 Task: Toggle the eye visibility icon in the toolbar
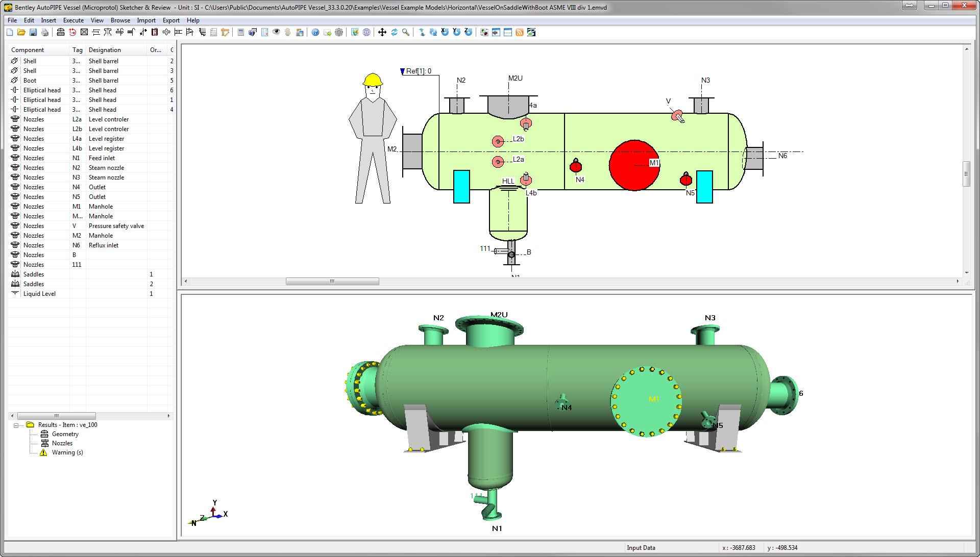tap(276, 32)
